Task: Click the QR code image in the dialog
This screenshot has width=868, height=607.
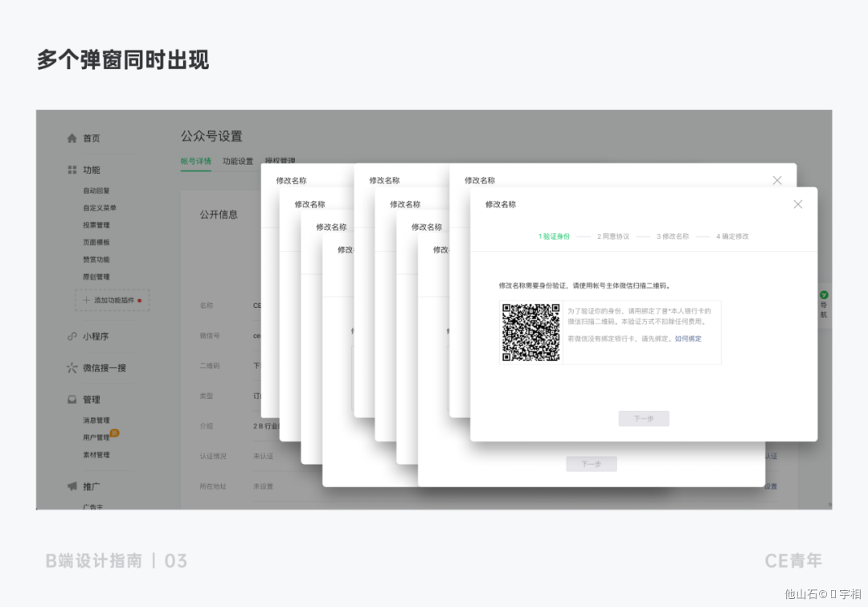Action: [531, 332]
